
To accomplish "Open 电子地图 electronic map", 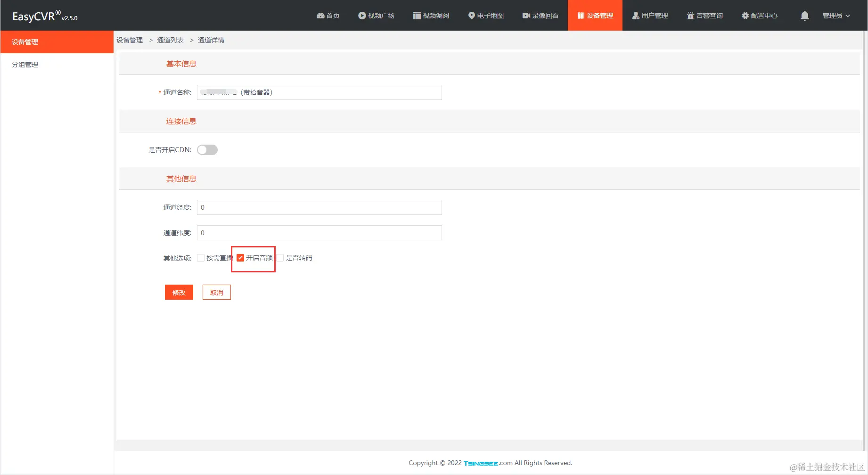I will pyautogui.click(x=486, y=16).
